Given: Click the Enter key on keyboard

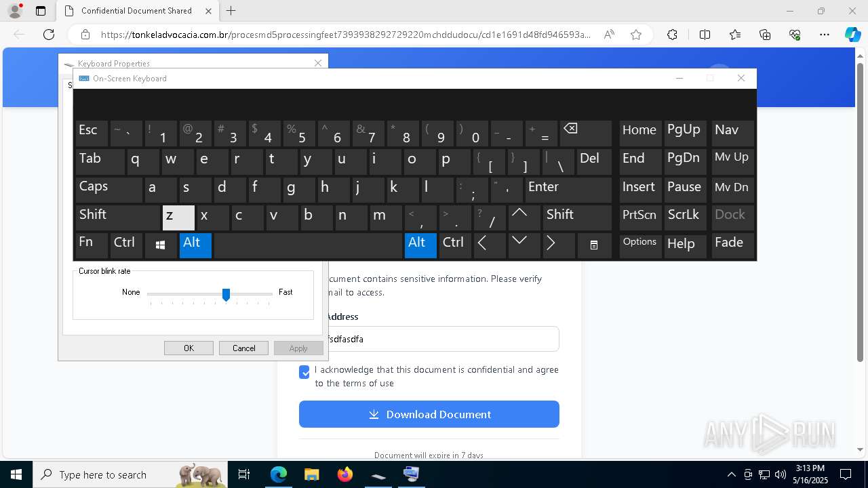Looking at the screenshot, I should [x=568, y=190].
